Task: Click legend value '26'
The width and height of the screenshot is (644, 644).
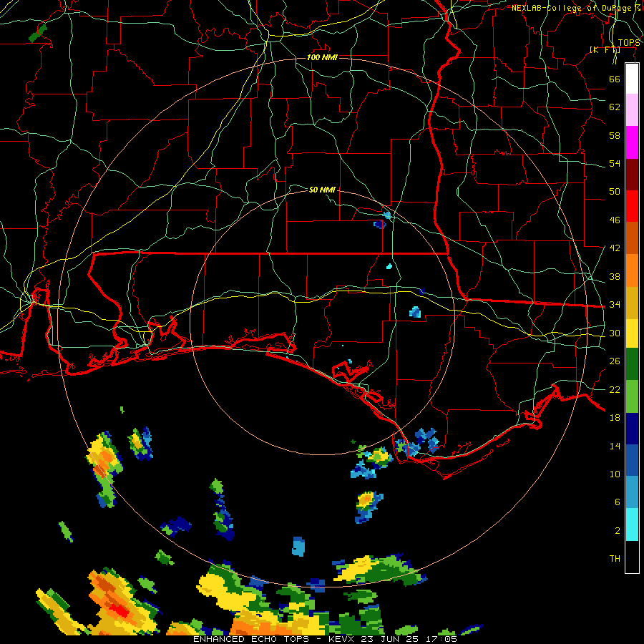Action: coord(615,361)
